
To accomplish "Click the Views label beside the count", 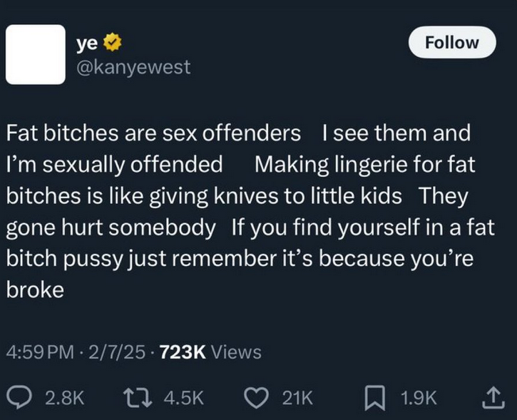I will click(x=236, y=352).
